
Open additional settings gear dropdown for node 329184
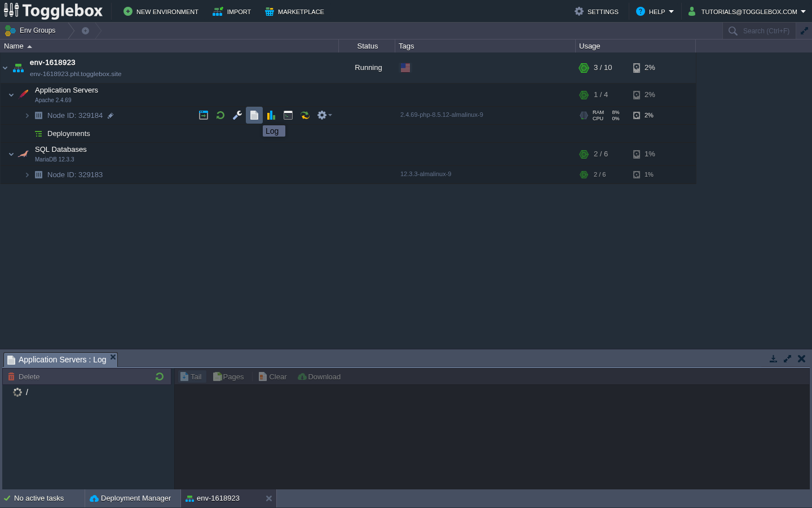pyautogui.click(x=324, y=115)
